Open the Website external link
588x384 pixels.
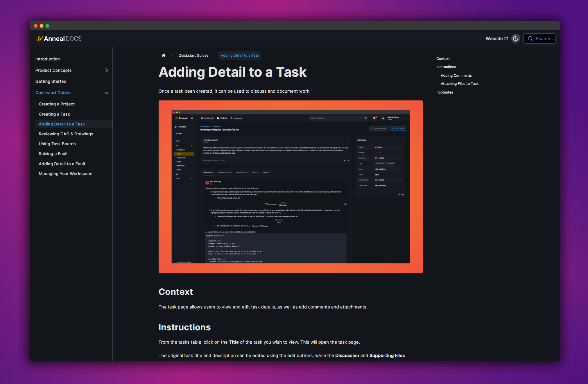pos(496,39)
